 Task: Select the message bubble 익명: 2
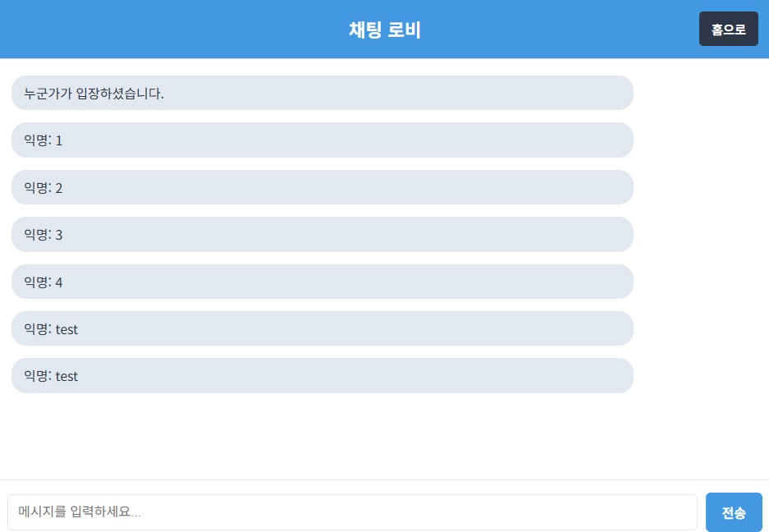323,187
